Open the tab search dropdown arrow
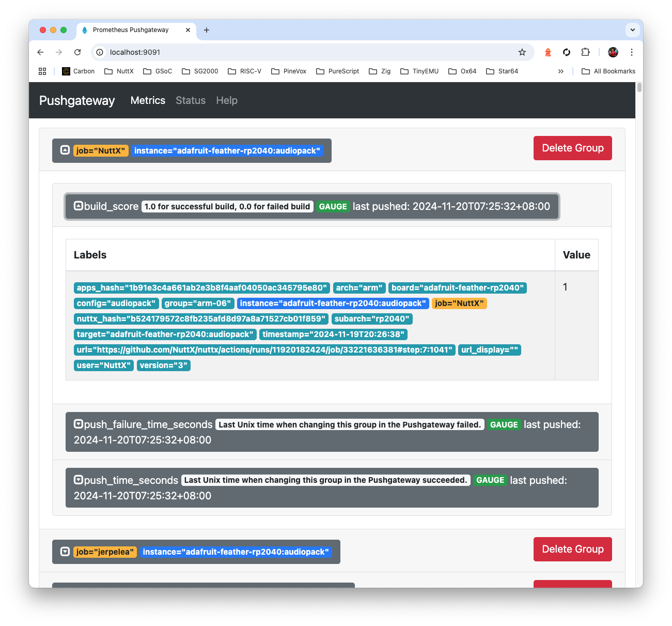The width and height of the screenshot is (672, 626). coord(633,30)
